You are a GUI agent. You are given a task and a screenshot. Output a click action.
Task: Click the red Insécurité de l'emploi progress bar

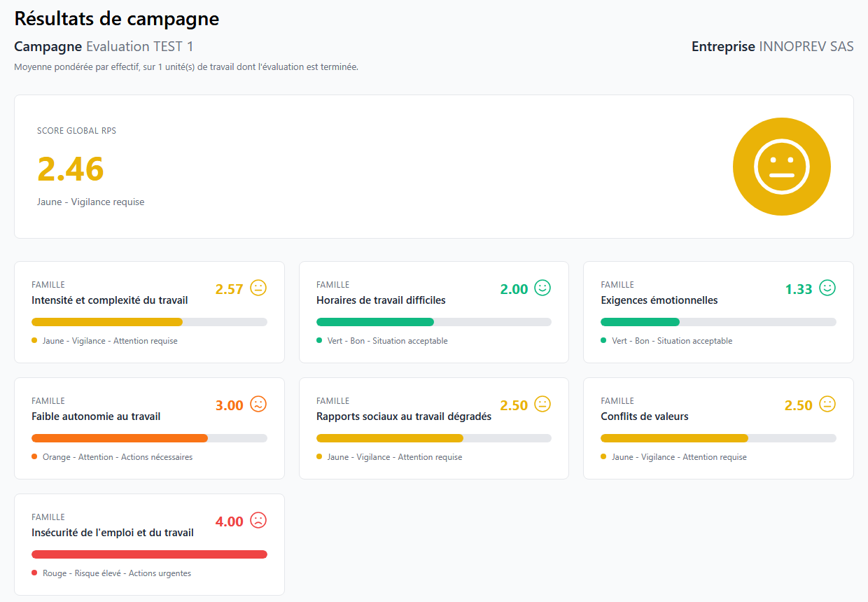149,554
